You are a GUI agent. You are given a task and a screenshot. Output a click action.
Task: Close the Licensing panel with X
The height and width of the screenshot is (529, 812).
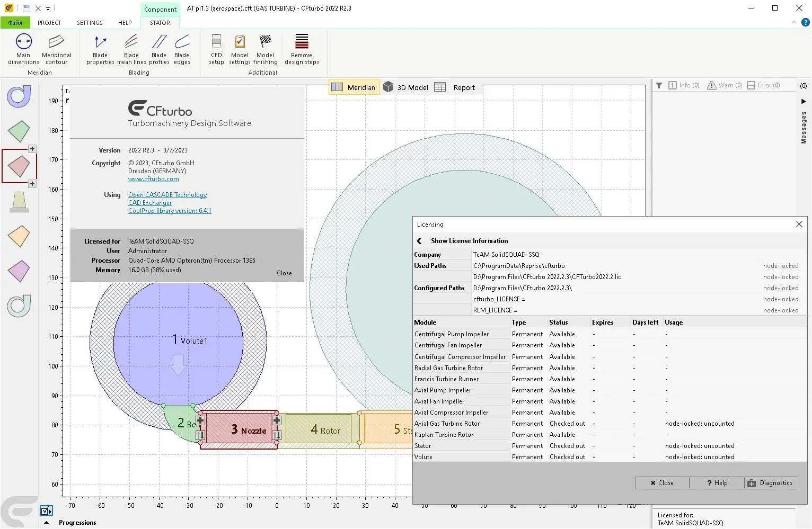pyautogui.click(x=799, y=224)
